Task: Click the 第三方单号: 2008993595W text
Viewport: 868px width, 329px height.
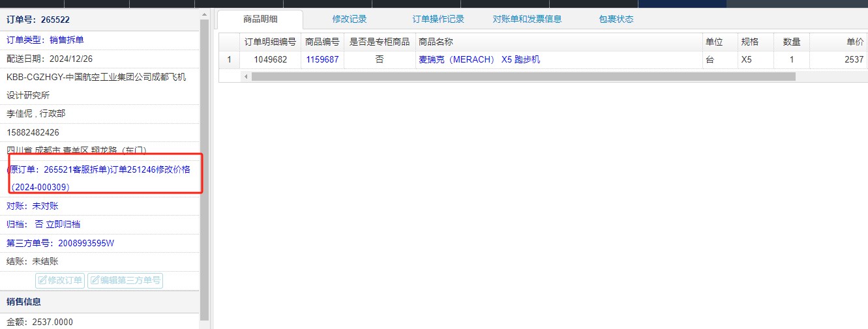Action: point(61,243)
